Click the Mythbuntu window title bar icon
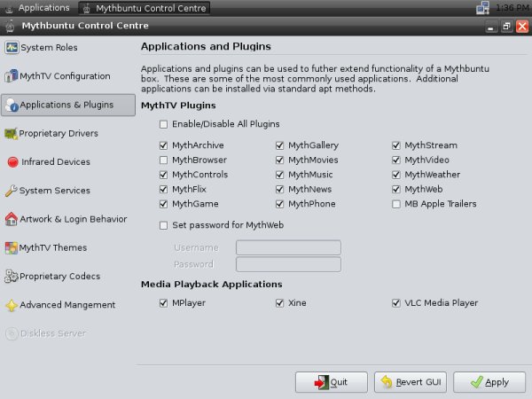532x399 pixels. click(10, 26)
